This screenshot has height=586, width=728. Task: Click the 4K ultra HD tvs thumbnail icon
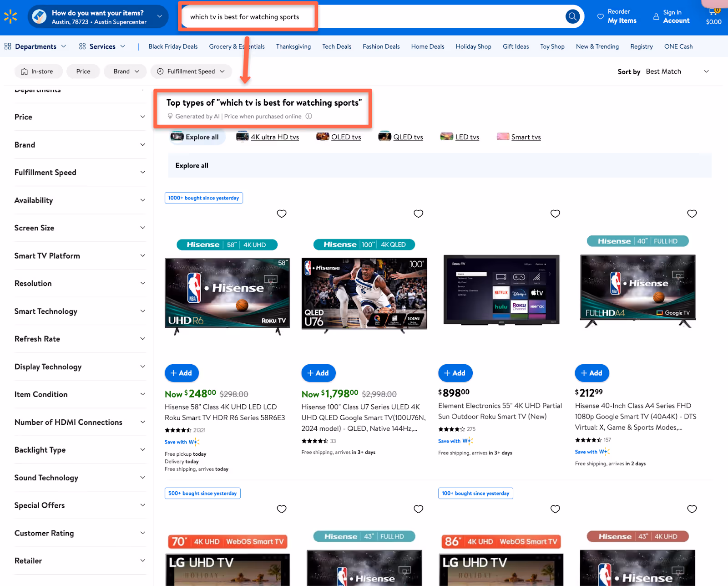coord(243,137)
